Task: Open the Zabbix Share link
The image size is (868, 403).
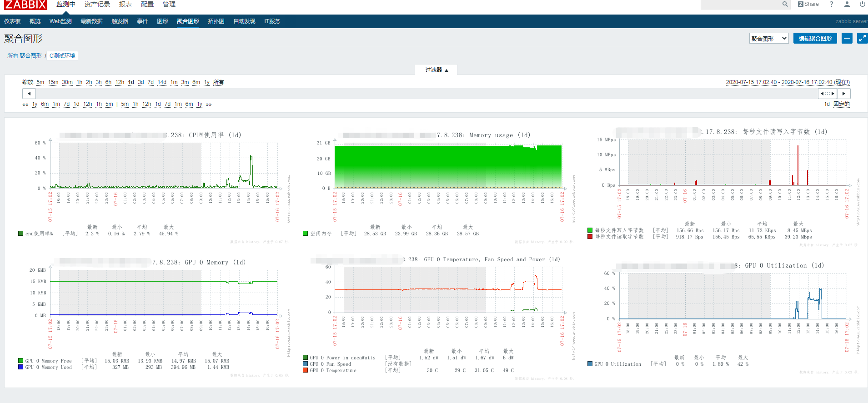Action: tap(808, 4)
